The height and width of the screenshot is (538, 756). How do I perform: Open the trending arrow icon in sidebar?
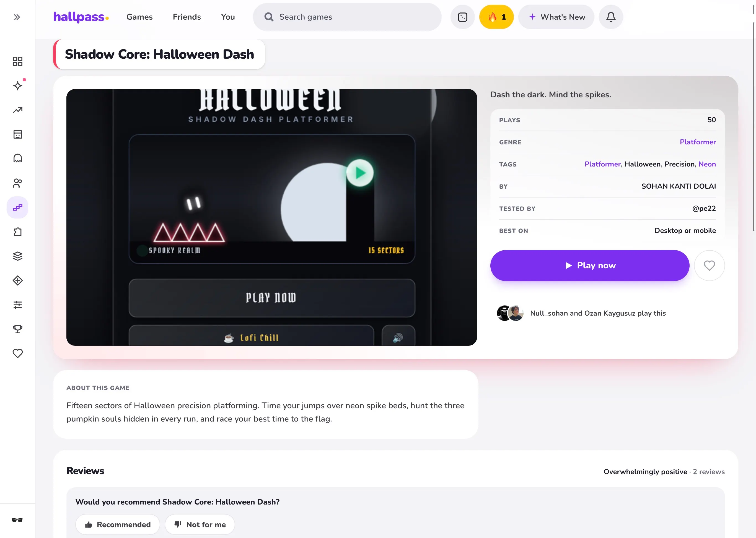point(17,110)
